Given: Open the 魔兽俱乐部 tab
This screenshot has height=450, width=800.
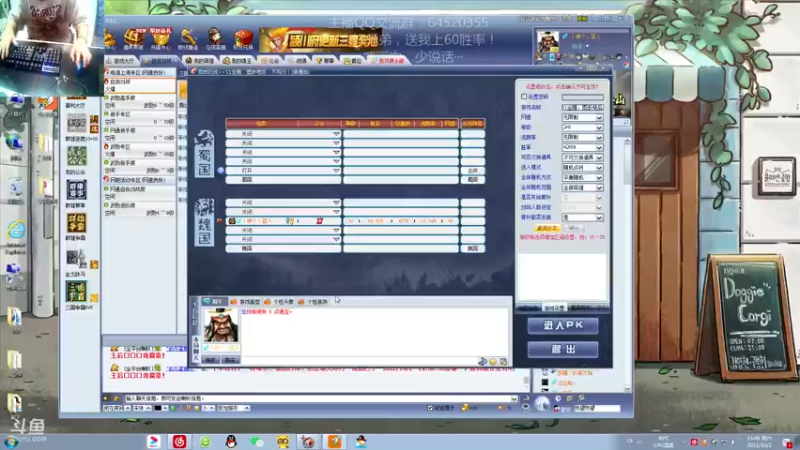Looking at the screenshot, I should click(388, 61).
